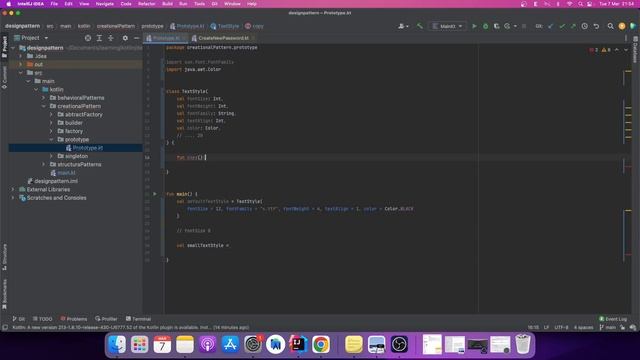Image resolution: width=640 pixels, height=360 pixels.
Task: Open profiler run options dropdown arrow
Action: point(515,26)
